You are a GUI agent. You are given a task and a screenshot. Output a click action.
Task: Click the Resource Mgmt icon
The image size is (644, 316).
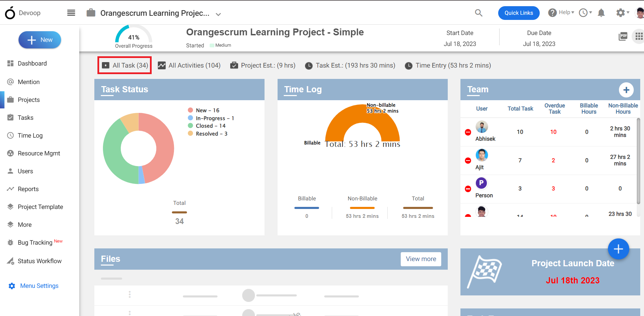[11, 153]
